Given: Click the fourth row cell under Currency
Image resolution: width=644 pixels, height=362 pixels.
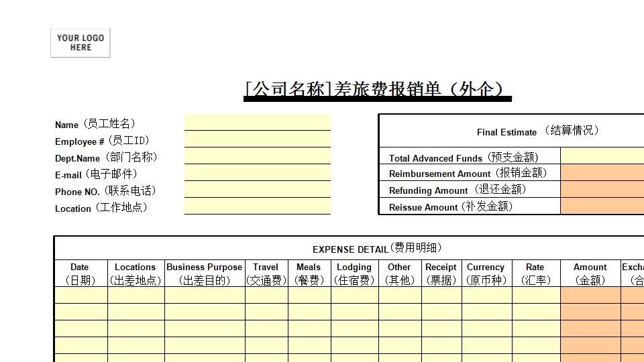Looking at the screenshot, I should 487,346.
